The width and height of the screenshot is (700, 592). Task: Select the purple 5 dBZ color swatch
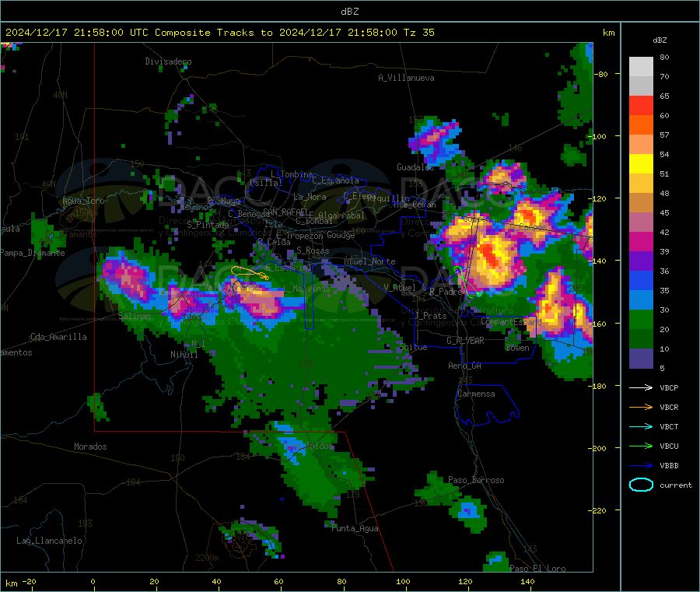tap(641, 359)
